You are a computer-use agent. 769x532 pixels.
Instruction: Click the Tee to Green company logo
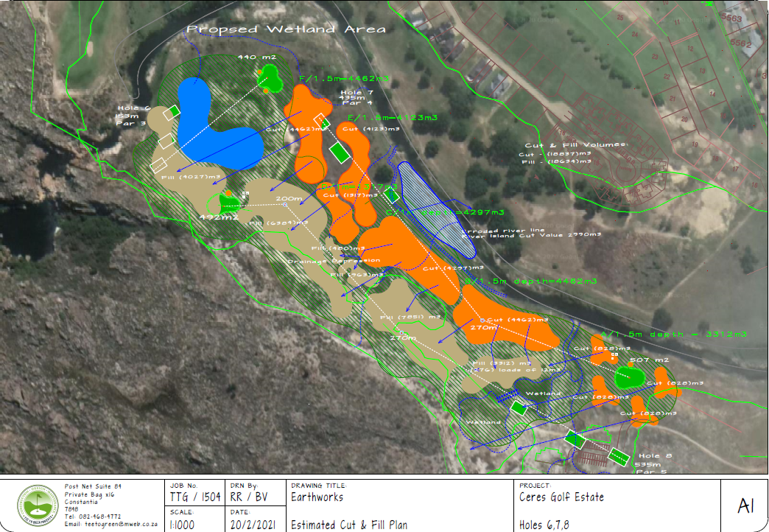click(x=35, y=505)
